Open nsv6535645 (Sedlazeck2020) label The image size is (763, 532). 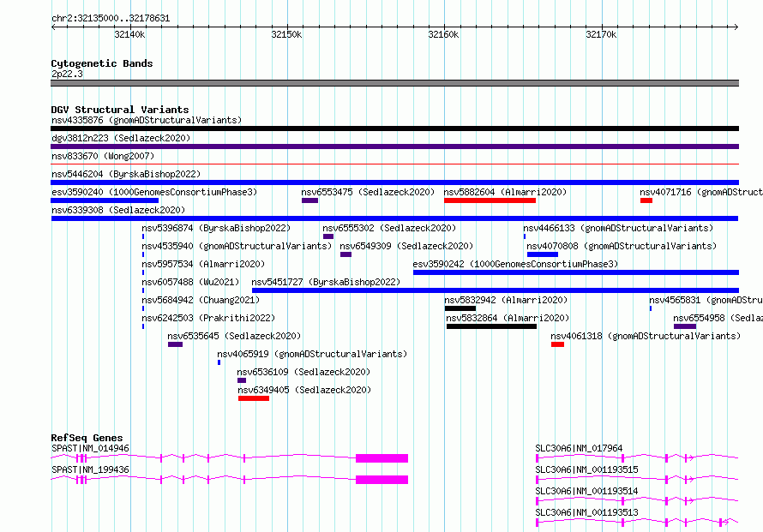point(234,336)
